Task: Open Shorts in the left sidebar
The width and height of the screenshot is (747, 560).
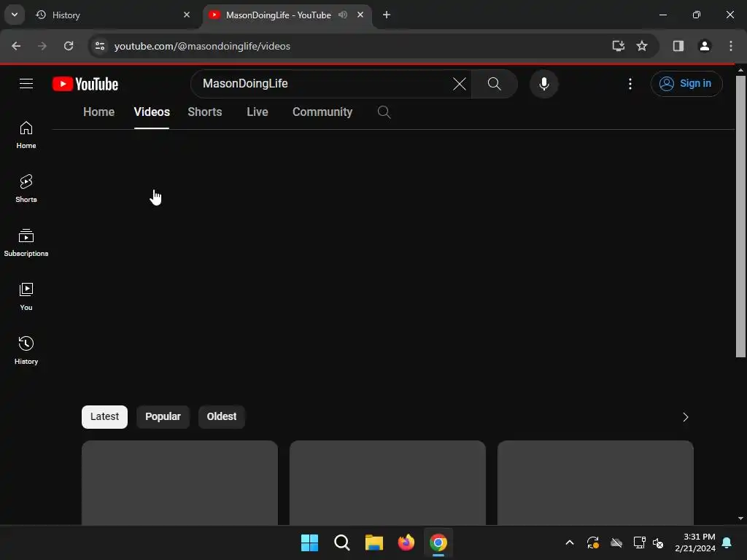Action: click(x=26, y=189)
